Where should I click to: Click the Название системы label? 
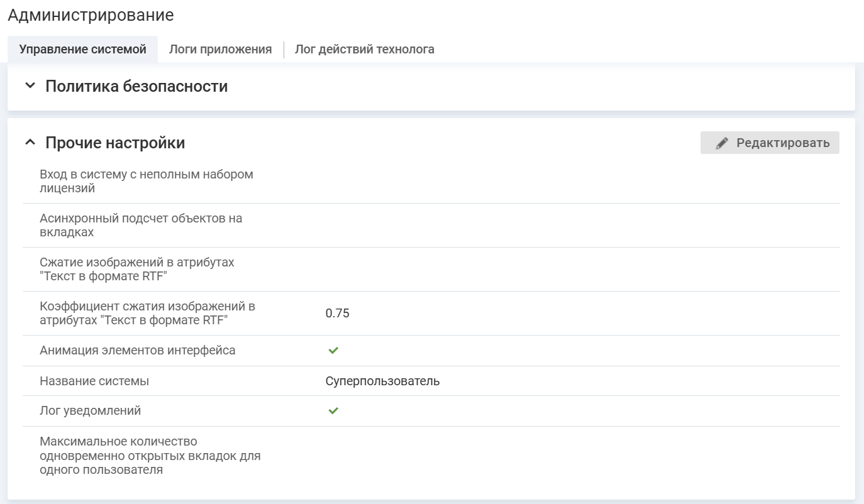[94, 381]
